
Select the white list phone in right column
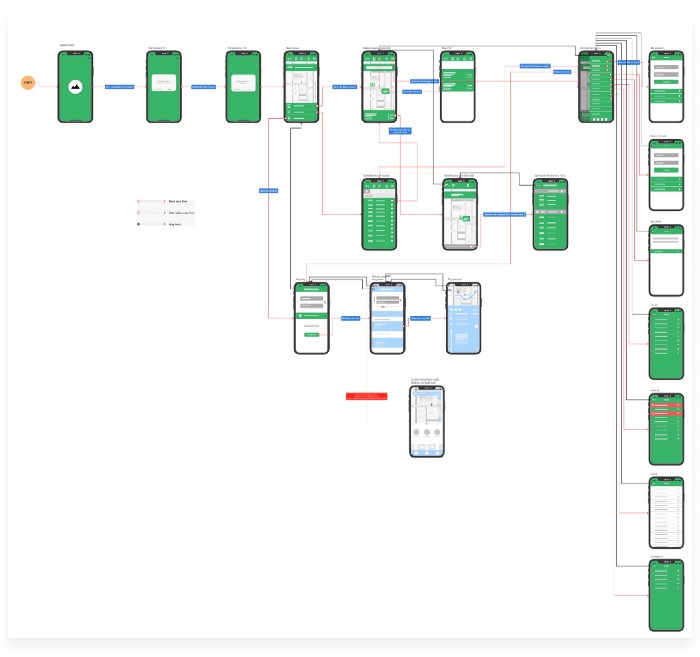click(x=666, y=511)
